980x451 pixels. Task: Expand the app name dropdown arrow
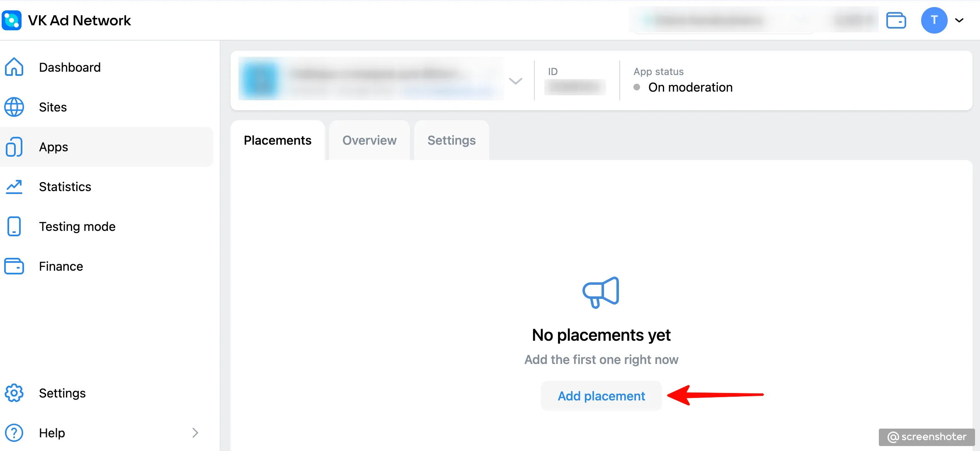point(516,81)
